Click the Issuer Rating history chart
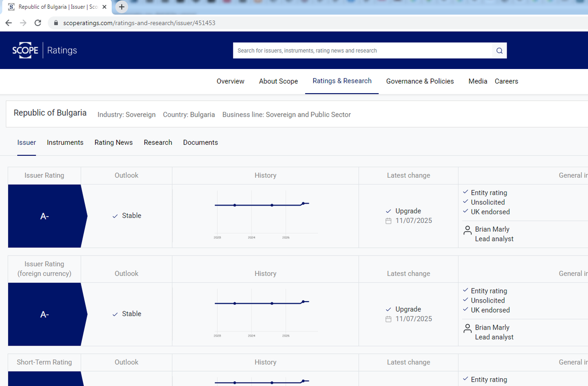Viewport: 588px width, 386px height. [266, 216]
